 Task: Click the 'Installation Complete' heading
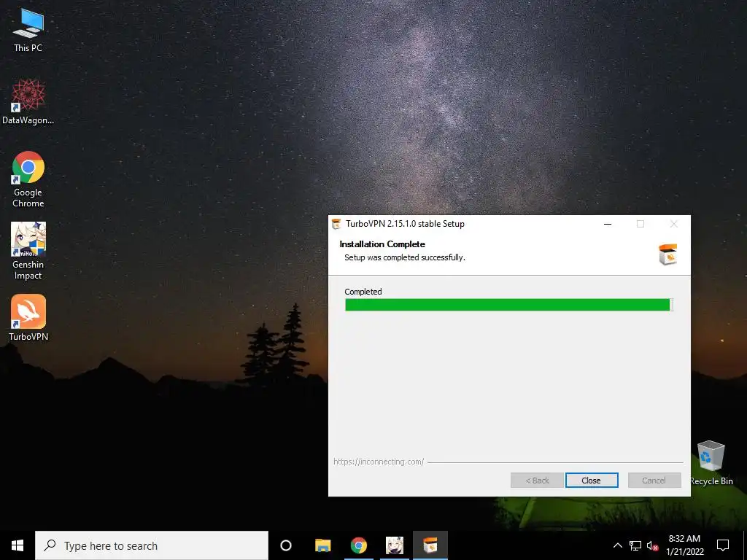tap(382, 244)
